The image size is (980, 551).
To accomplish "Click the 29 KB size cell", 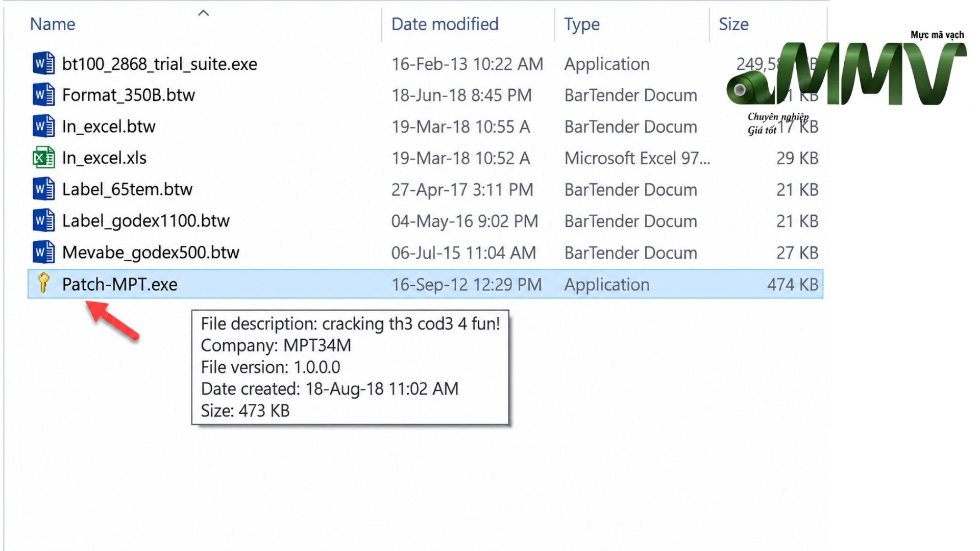I will (797, 159).
